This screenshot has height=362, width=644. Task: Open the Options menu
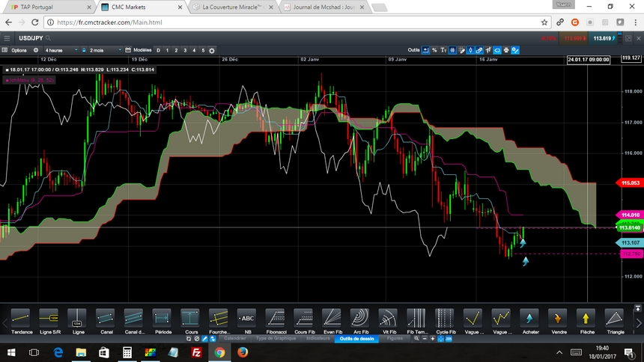[x=19, y=50]
